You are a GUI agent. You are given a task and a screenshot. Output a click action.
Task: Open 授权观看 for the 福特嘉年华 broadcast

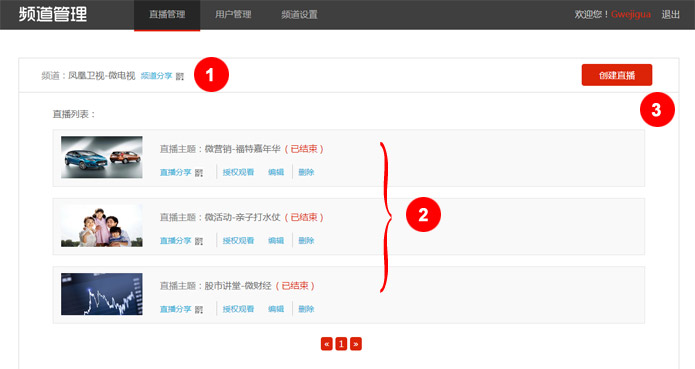click(x=238, y=172)
